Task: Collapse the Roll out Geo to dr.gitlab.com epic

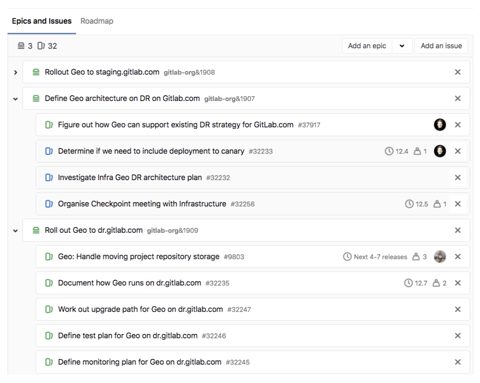Action: [15, 230]
